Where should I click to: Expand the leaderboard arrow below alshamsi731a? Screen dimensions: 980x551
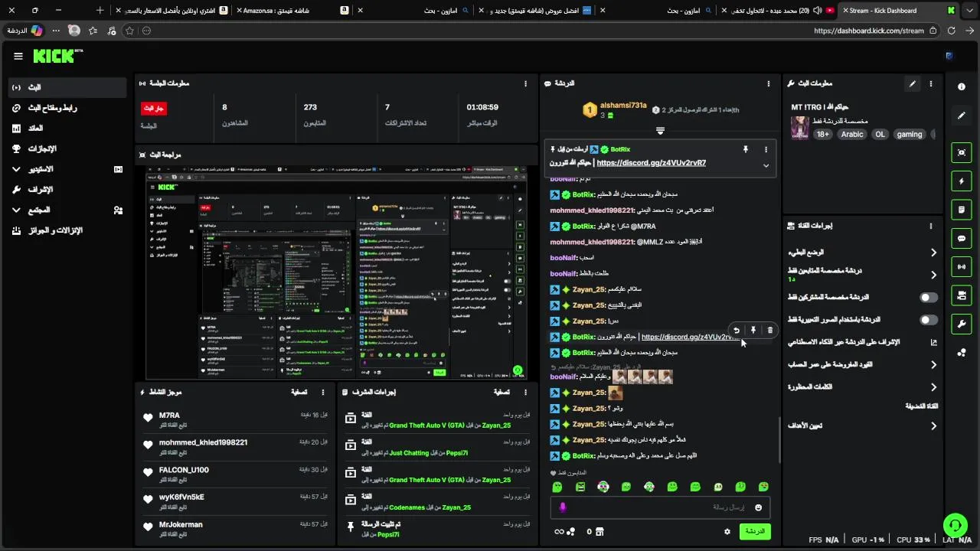[x=660, y=131]
